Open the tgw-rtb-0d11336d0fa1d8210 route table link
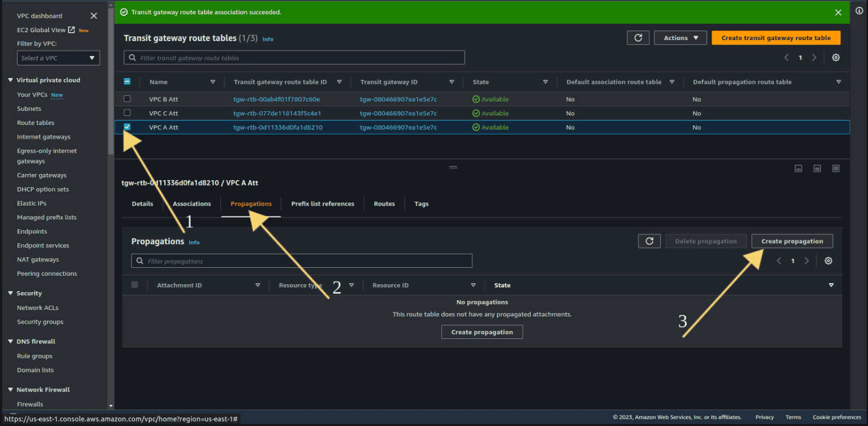This screenshot has height=426, width=868. coord(279,127)
